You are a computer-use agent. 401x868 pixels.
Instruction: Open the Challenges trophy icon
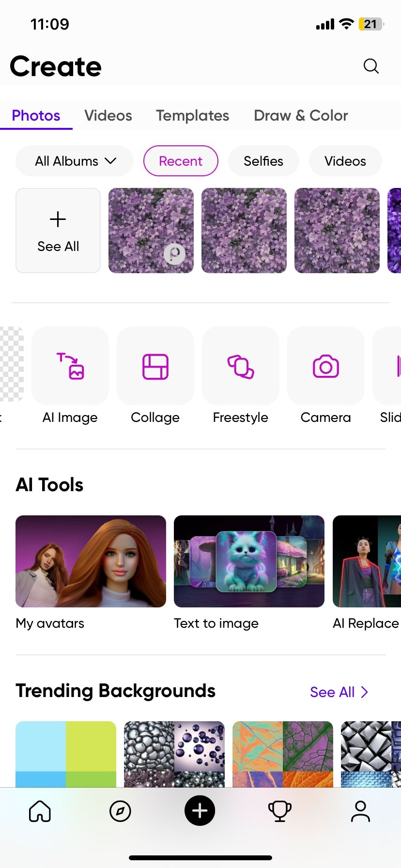[280, 811]
